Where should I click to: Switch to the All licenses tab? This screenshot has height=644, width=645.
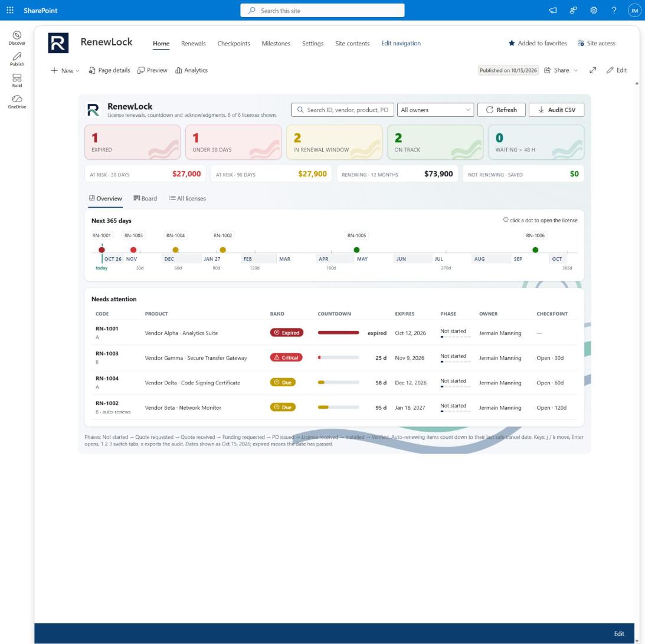tap(187, 199)
